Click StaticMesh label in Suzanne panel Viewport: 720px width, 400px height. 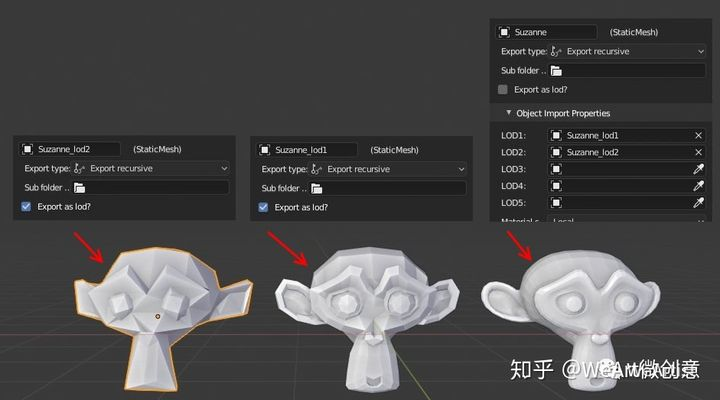634,32
